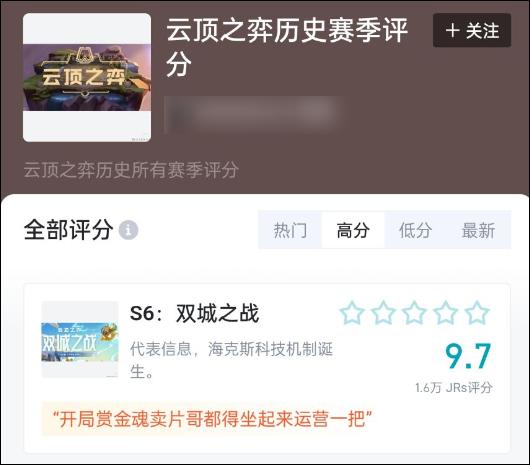Open the S6：双城之战 title
Image resolution: width=530 pixels, height=465 pixels.
(195, 313)
